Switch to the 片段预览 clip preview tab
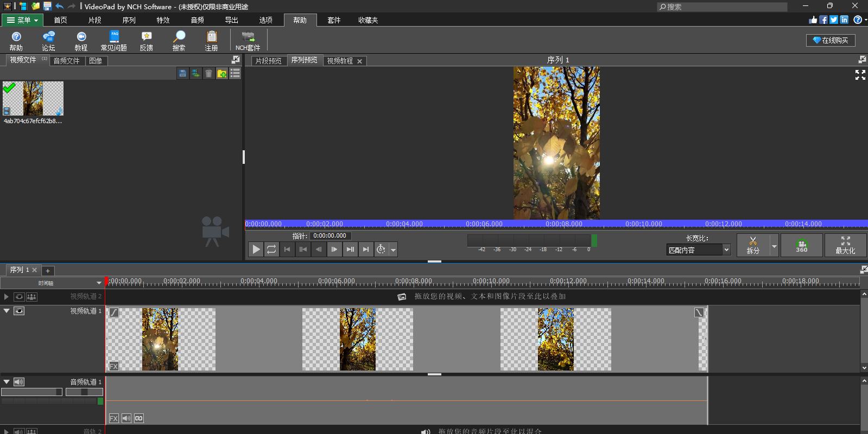868x434 pixels. pos(268,61)
